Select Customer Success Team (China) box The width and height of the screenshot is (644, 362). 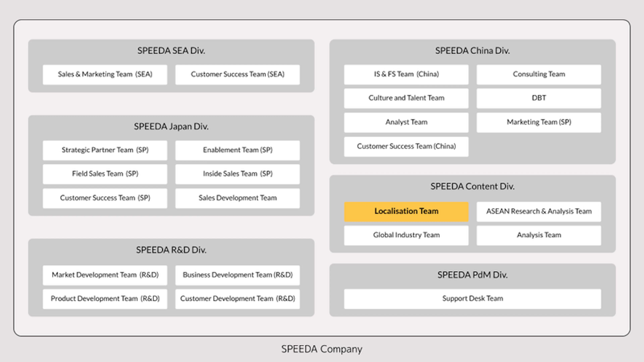(406, 147)
